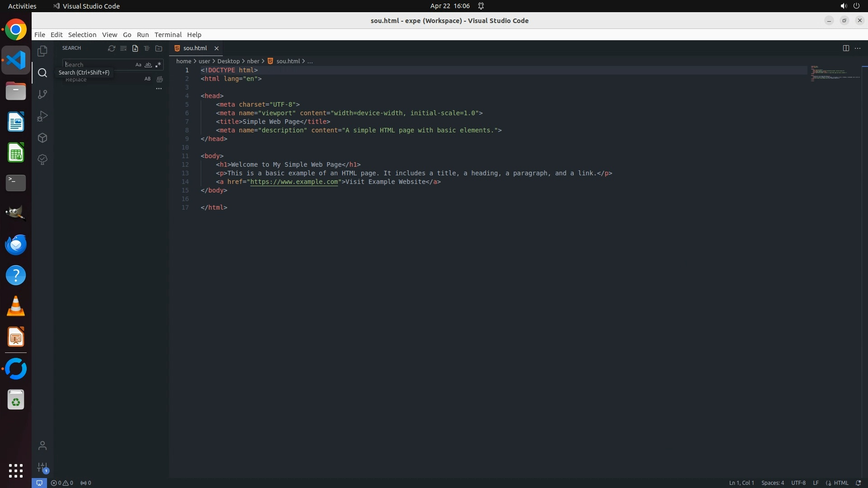868x488 pixels.
Task: Toggle Preserve Case in replace box
Action: tap(147, 79)
